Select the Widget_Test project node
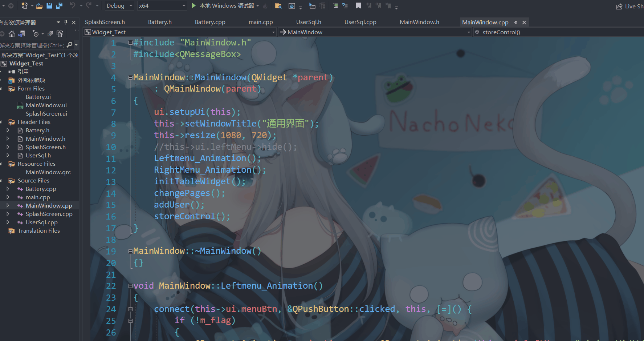 click(26, 63)
